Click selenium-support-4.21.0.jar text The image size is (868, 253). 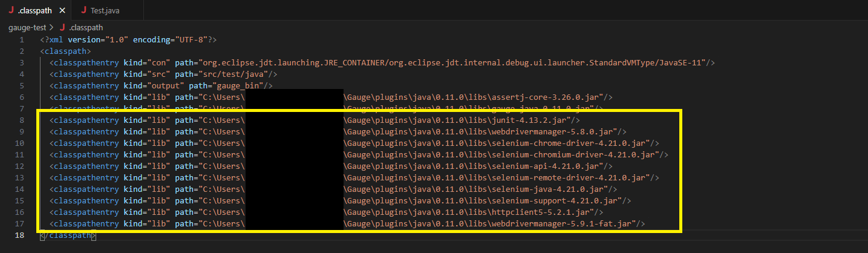pyautogui.click(x=555, y=201)
